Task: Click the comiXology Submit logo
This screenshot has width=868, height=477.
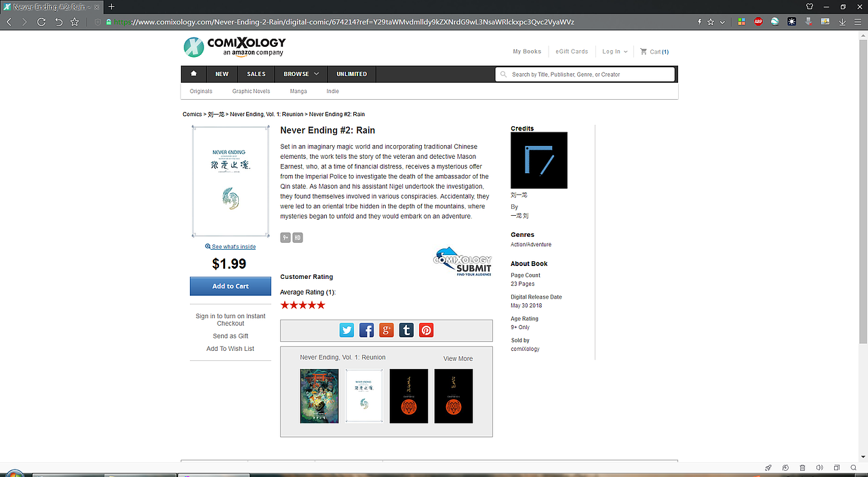Action: 462,261
